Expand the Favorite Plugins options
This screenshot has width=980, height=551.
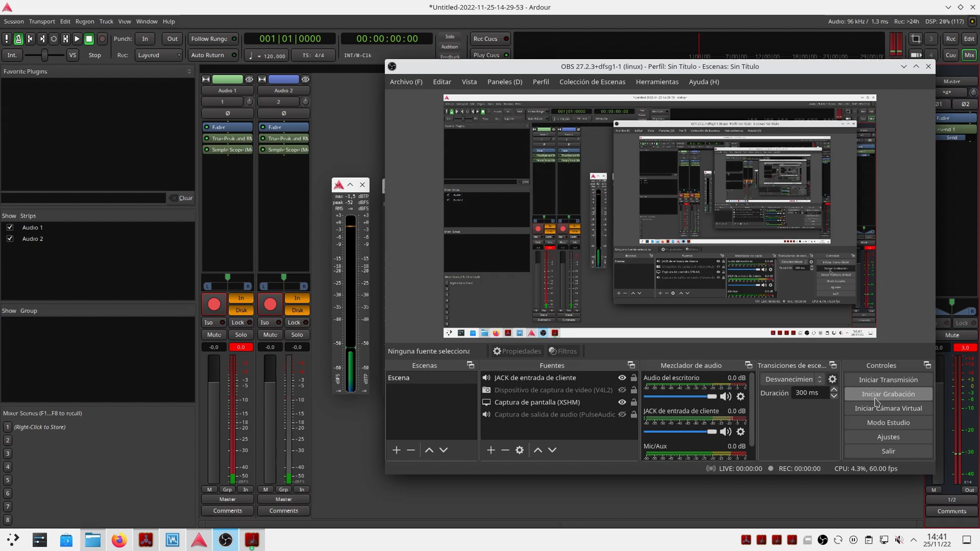point(189,71)
